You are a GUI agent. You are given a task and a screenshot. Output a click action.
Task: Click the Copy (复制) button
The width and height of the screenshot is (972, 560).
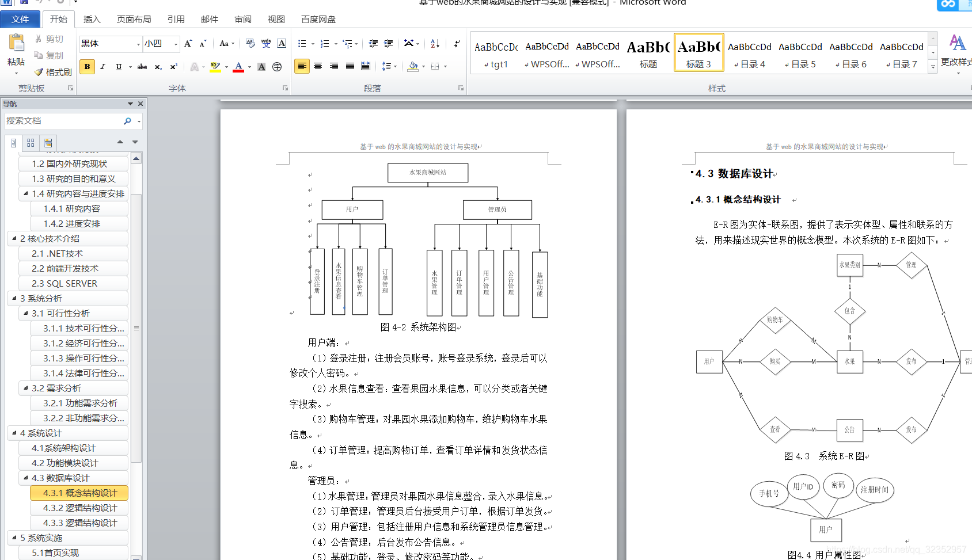click(x=48, y=55)
